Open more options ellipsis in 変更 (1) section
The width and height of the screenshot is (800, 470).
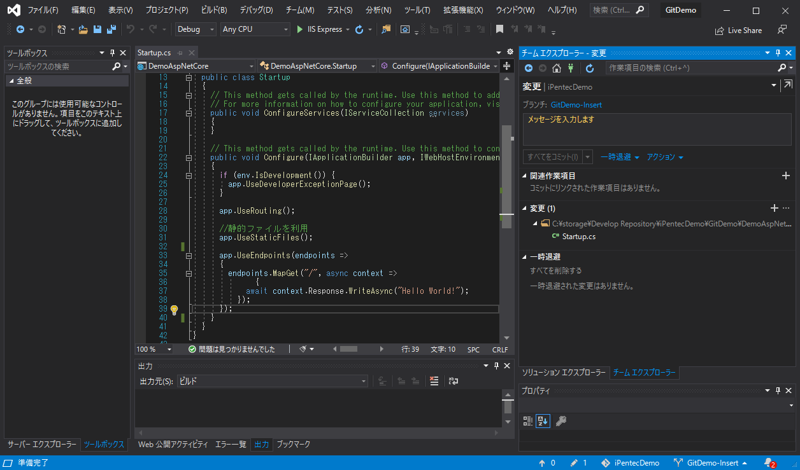point(786,208)
